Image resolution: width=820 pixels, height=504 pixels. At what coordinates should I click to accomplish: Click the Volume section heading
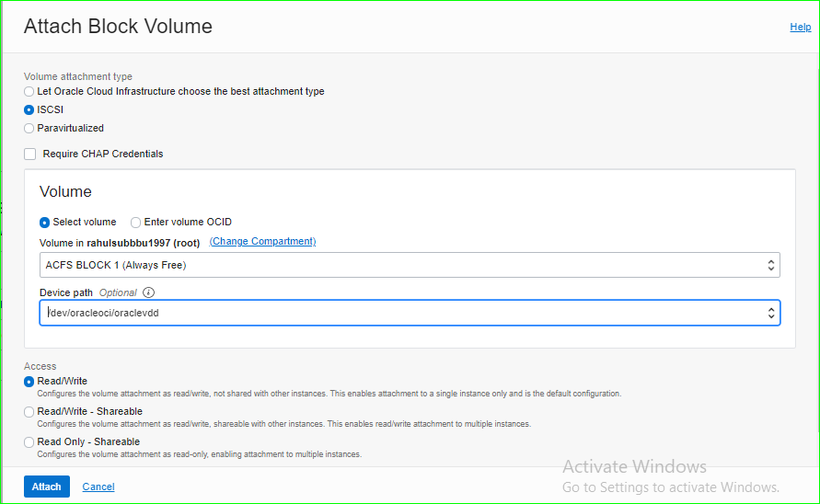pyautogui.click(x=65, y=192)
